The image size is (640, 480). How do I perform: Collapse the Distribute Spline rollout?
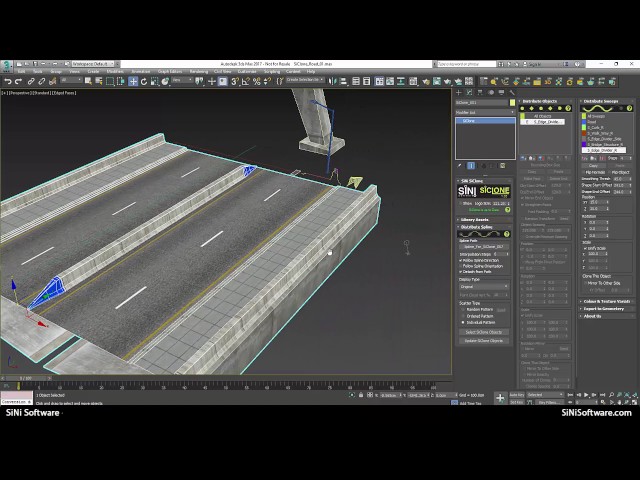coord(484,227)
